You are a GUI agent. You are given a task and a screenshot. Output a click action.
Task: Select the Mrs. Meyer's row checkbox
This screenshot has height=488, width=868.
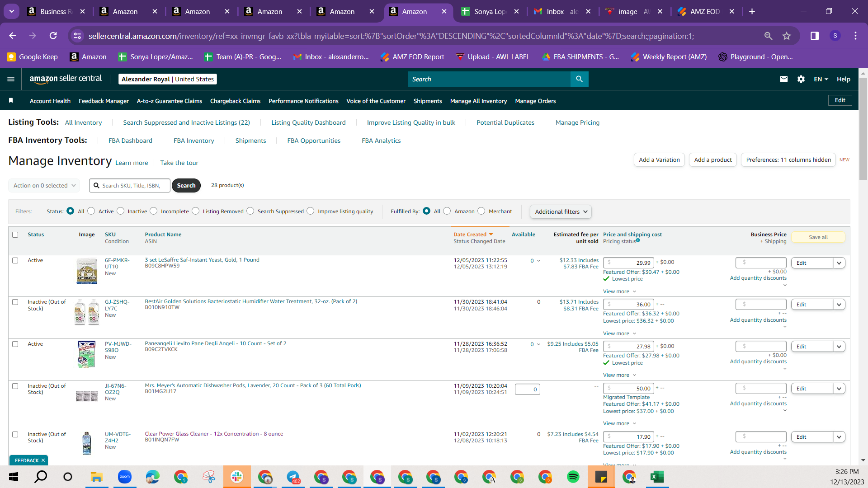point(15,386)
